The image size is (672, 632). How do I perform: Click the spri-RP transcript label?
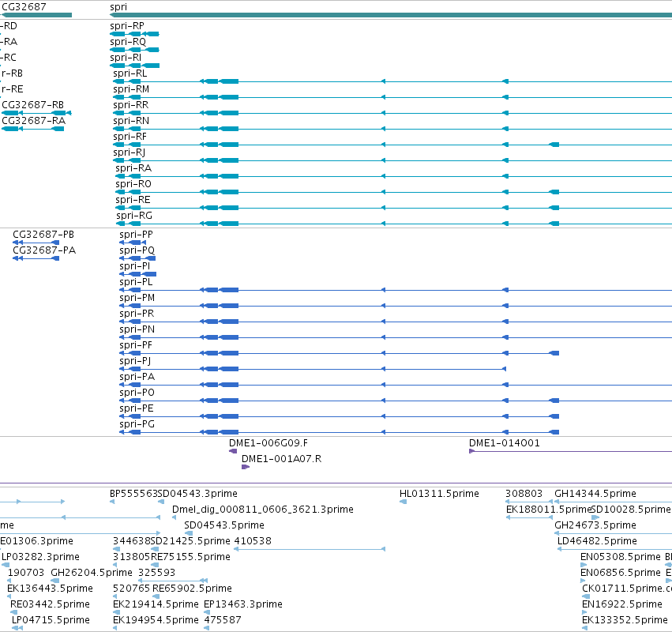click(x=127, y=26)
